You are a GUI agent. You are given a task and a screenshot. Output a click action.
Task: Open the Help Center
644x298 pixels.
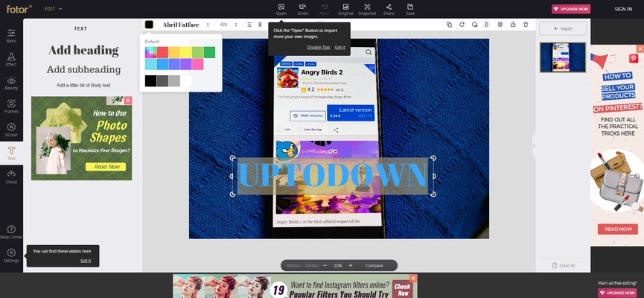click(x=11, y=232)
